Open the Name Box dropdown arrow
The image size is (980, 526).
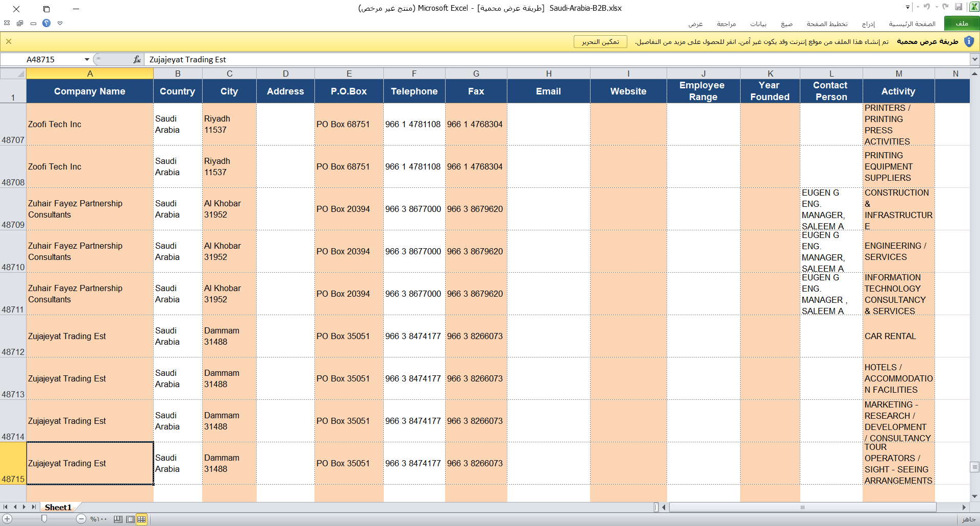(87, 60)
